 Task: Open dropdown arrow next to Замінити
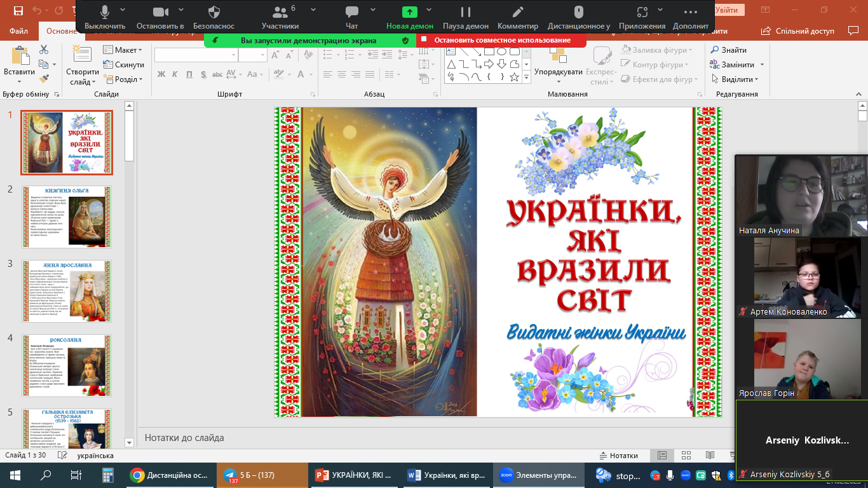click(762, 65)
